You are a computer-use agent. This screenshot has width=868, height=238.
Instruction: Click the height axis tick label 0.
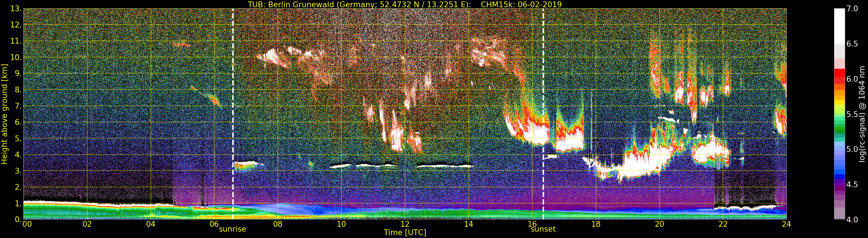pyautogui.click(x=18, y=219)
